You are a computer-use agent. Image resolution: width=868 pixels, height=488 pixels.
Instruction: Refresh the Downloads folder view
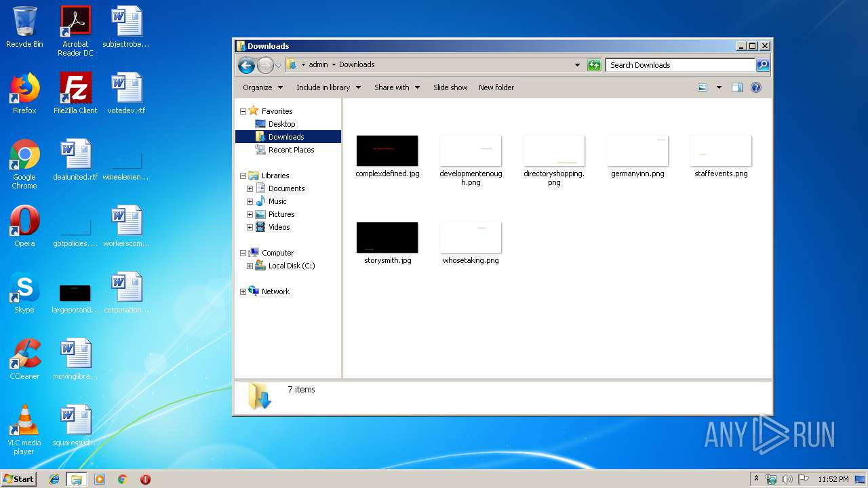(x=594, y=65)
